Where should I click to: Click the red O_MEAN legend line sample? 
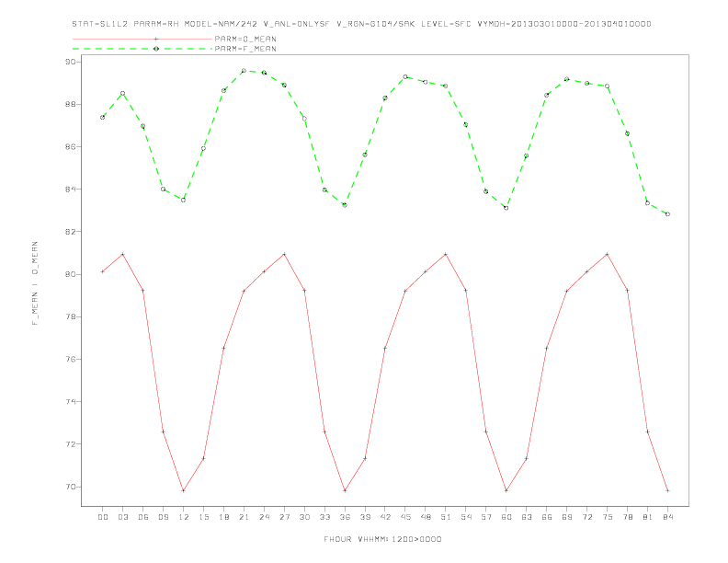(x=142, y=39)
